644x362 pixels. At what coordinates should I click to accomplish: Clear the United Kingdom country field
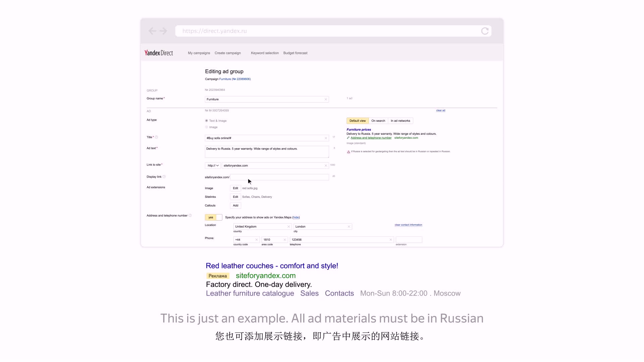[x=288, y=227]
